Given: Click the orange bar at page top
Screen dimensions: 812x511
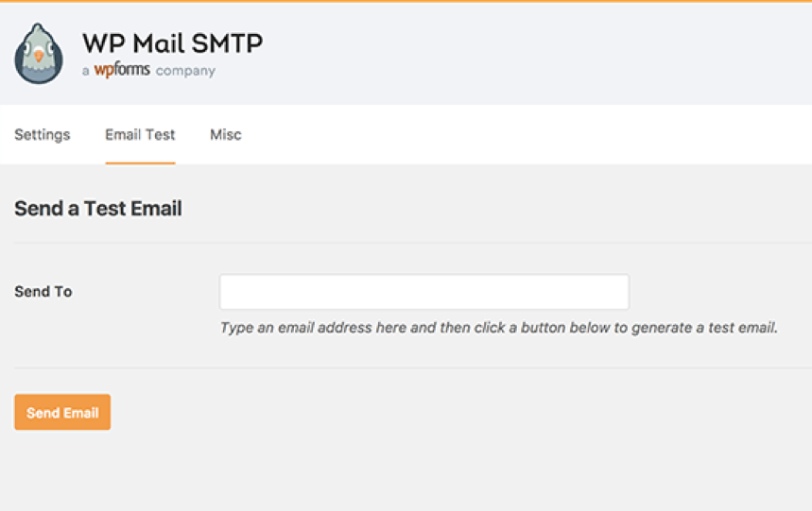Looking at the screenshot, I should click(406, 1).
